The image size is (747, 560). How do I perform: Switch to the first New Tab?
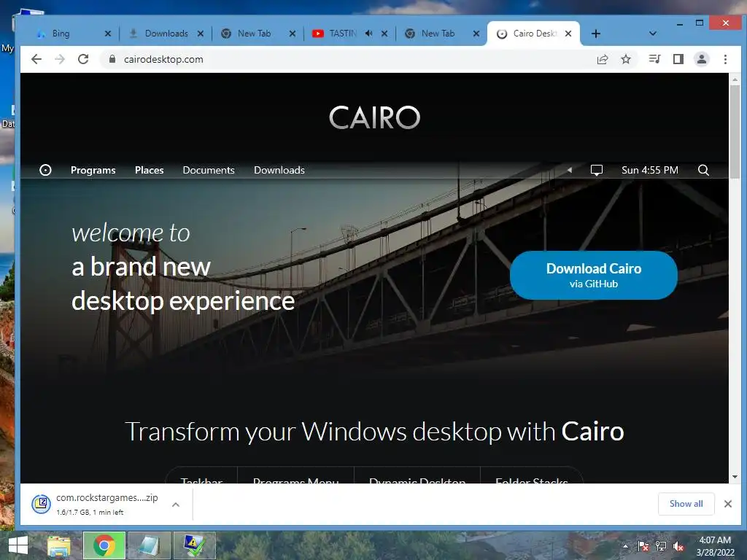(254, 34)
